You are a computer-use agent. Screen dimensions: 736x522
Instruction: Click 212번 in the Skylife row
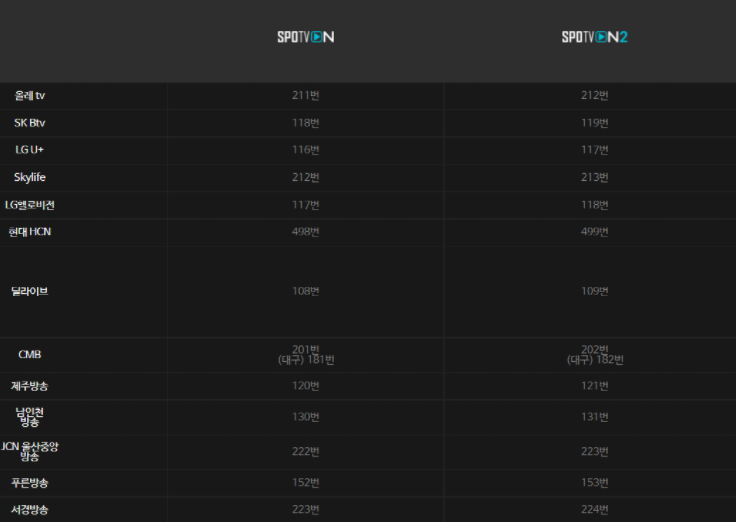pos(306,177)
